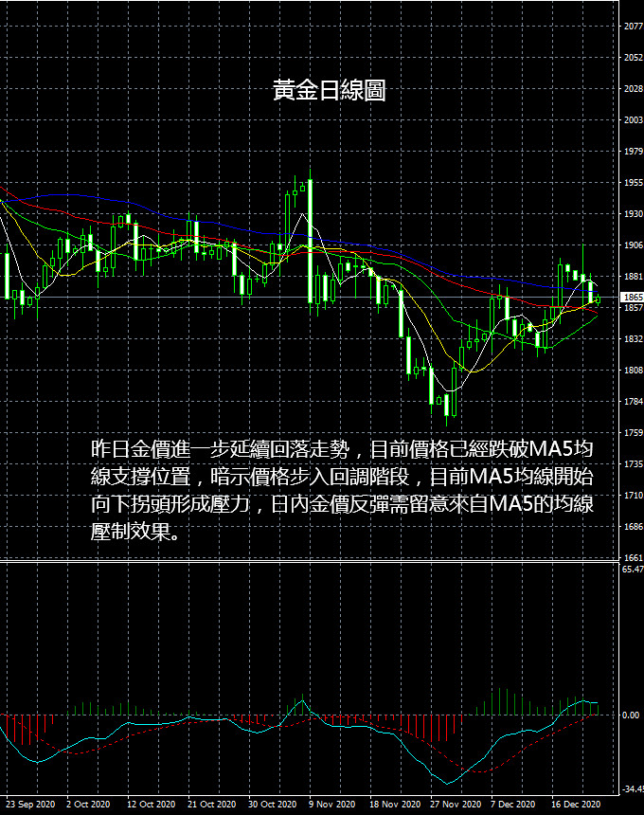Select the tallest candlestick near 9 Nov
Screen dimensions: 644x815
(310, 242)
